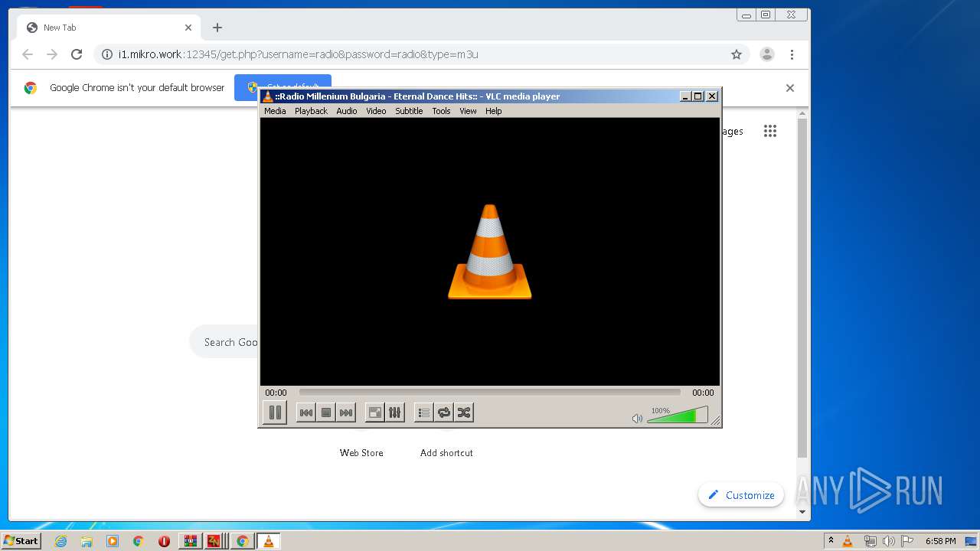Click the VLC elapsed time label
Screen dimensions: 980x551
tap(276, 393)
